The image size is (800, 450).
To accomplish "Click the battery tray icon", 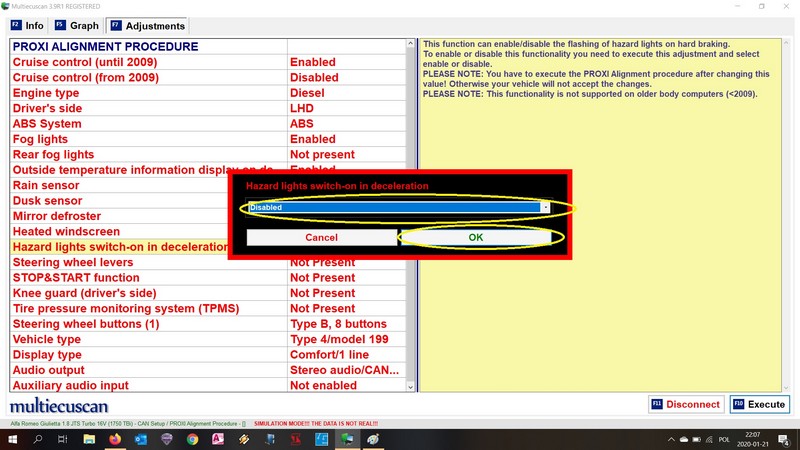I will 696,439.
